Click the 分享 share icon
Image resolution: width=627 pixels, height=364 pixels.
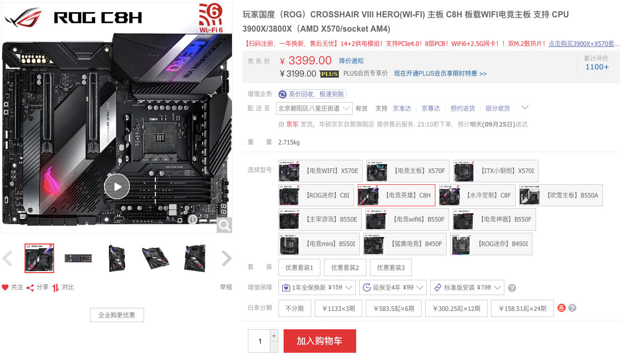click(x=30, y=287)
